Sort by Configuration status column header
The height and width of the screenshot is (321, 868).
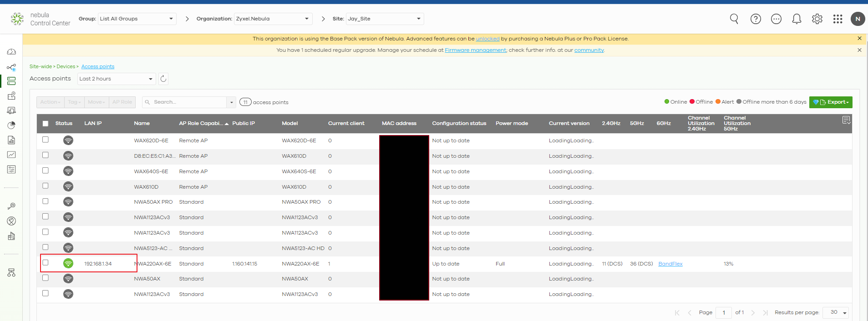click(459, 123)
